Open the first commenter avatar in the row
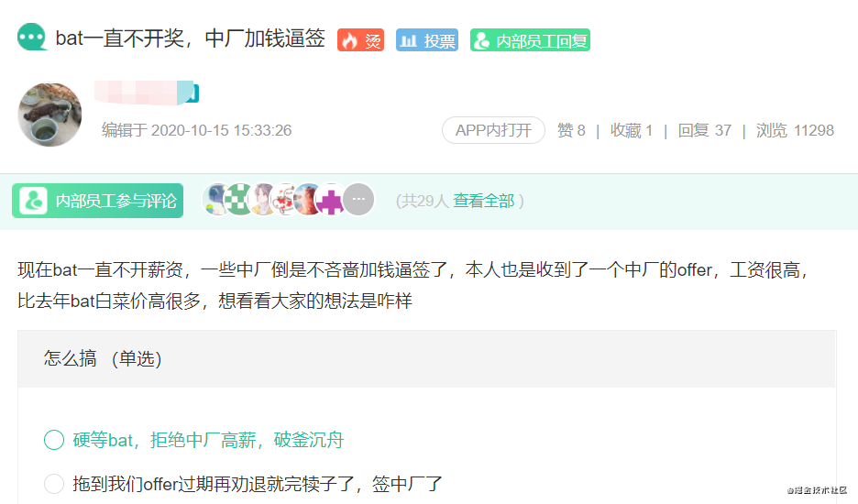The height and width of the screenshot is (504, 858). (216, 200)
